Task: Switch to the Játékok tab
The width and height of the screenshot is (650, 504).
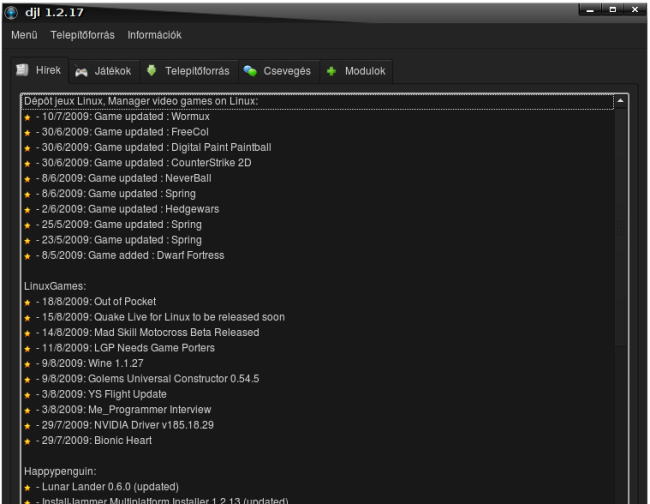Action: [x=104, y=71]
